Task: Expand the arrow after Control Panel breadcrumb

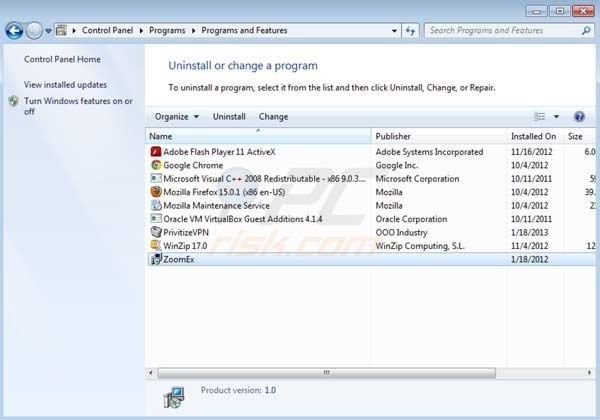Action: 141,31
